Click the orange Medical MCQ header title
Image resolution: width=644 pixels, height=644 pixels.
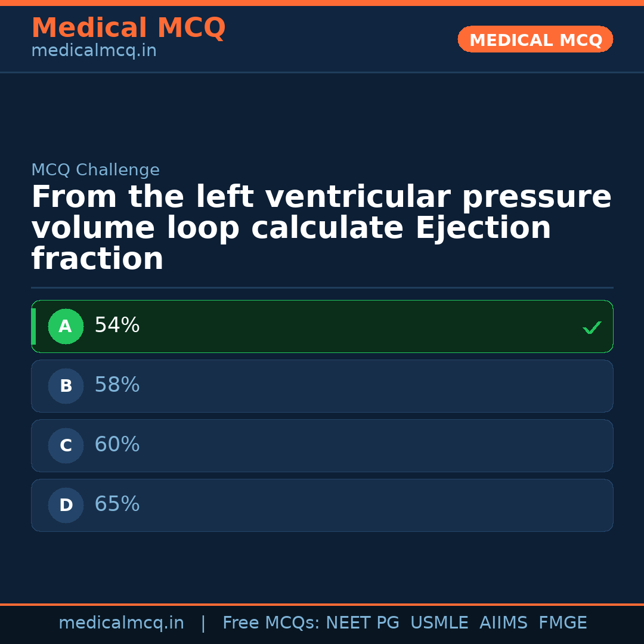pos(128,28)
